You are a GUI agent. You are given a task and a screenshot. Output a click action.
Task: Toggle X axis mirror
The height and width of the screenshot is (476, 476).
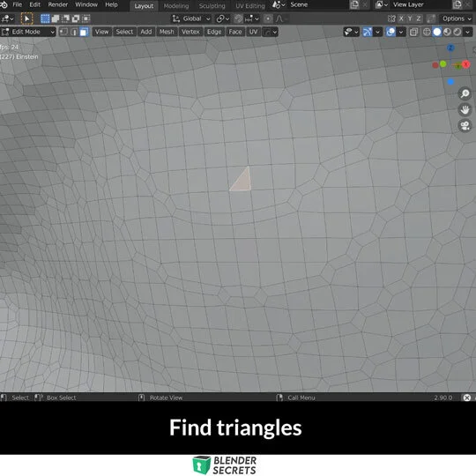click(x=401, y=19)
